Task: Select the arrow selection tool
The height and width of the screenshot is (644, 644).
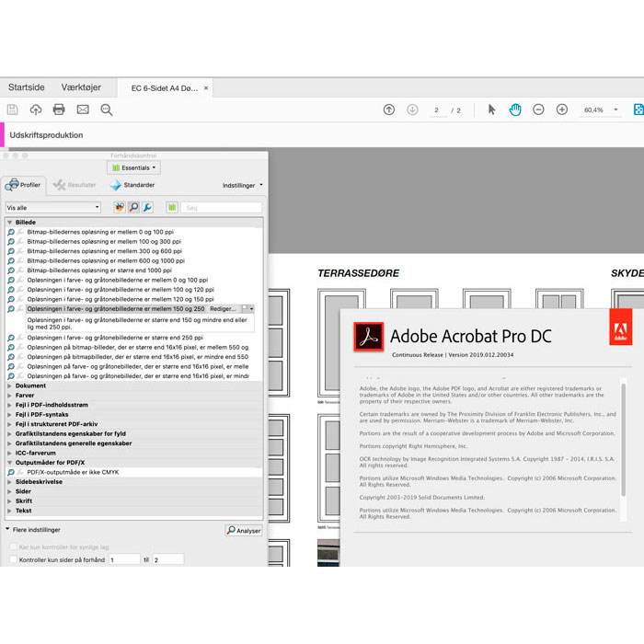Action: (x=491, y=109)
